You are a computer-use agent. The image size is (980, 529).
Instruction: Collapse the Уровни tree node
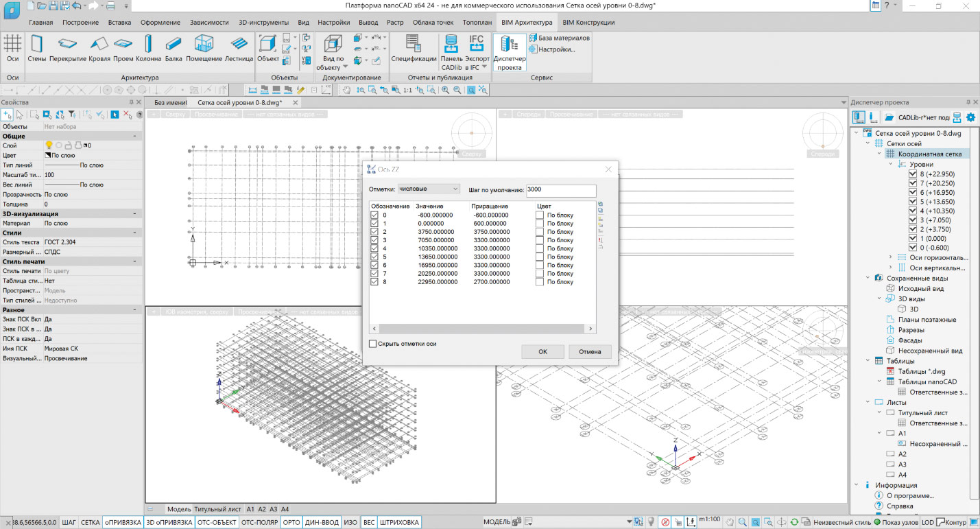(891, 165)
